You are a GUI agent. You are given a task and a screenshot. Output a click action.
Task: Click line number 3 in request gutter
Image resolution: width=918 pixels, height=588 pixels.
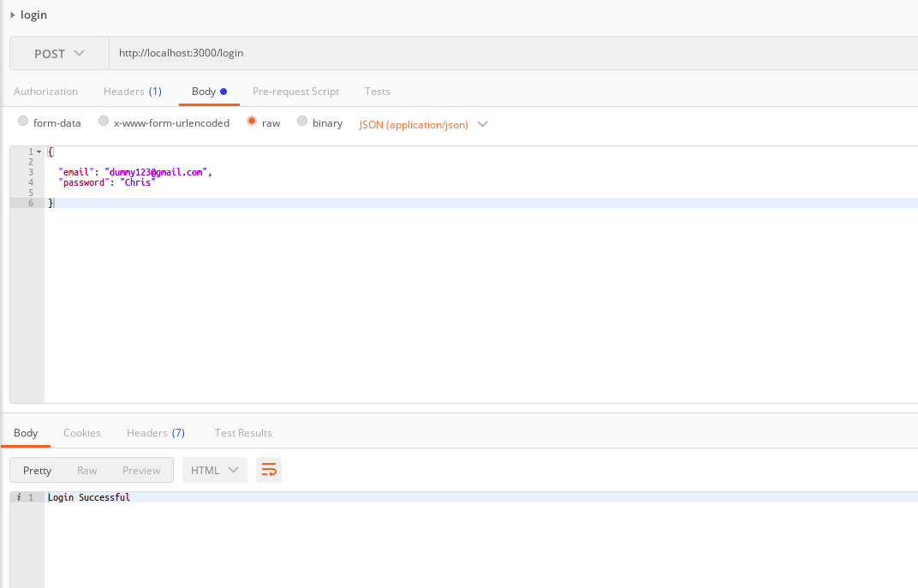tap(31, 172)
